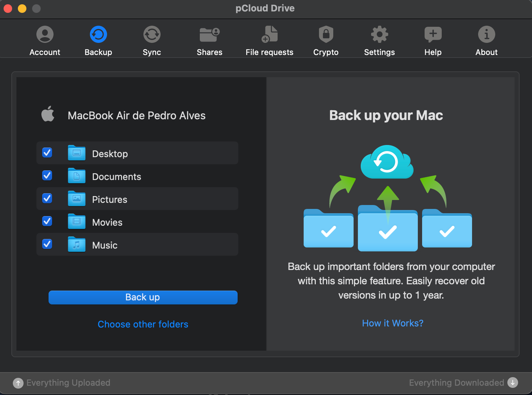The height and width of the screenshot is (395, 532).
Task: Click the Help tab label
Action: (433, 52)
